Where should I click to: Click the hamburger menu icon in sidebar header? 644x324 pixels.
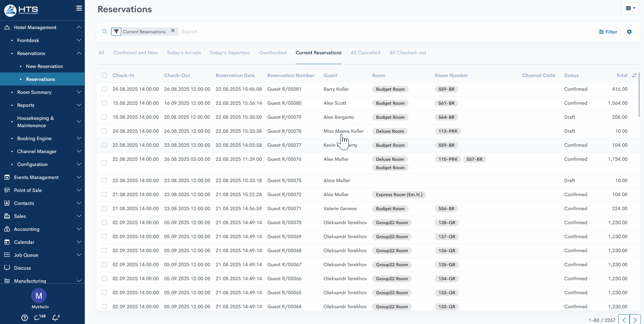pyautogui.click(x=79, y=8)
